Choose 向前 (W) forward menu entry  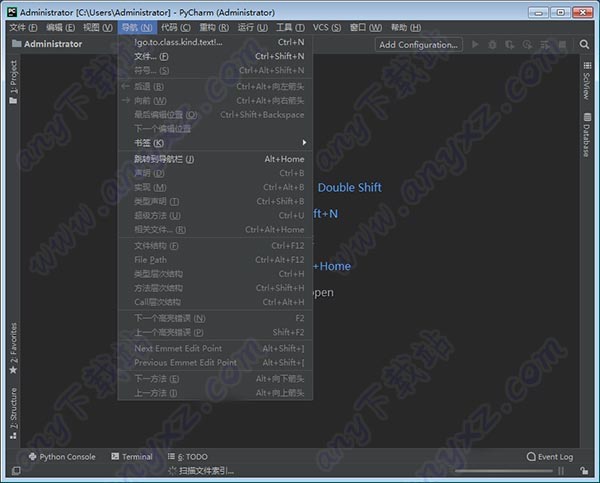[x=215, y=101]
